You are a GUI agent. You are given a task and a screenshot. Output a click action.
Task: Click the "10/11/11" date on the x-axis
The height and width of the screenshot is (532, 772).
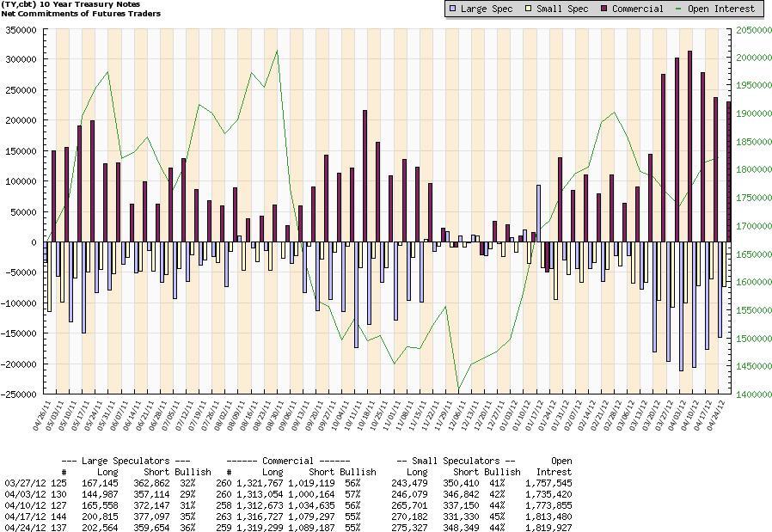pyautogui.click(x=354, y=416)
